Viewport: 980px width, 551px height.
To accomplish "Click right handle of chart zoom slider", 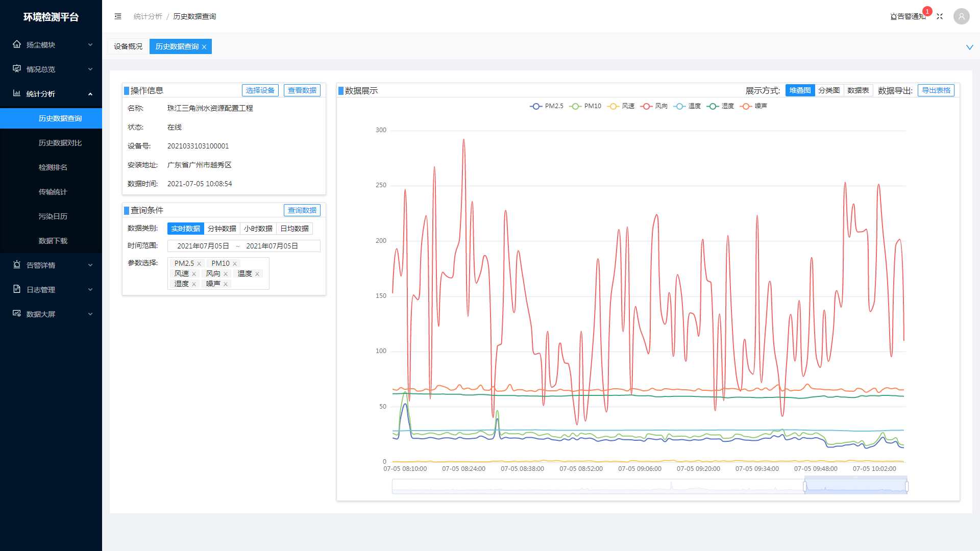I will [x=907, y=486].
